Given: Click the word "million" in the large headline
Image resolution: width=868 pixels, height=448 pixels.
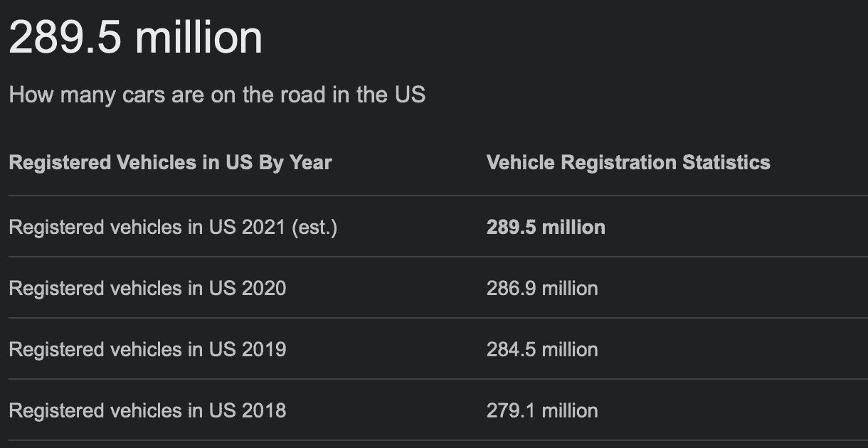Looking at the screenshot, I should pyautogui.click(x=199, y=37).
